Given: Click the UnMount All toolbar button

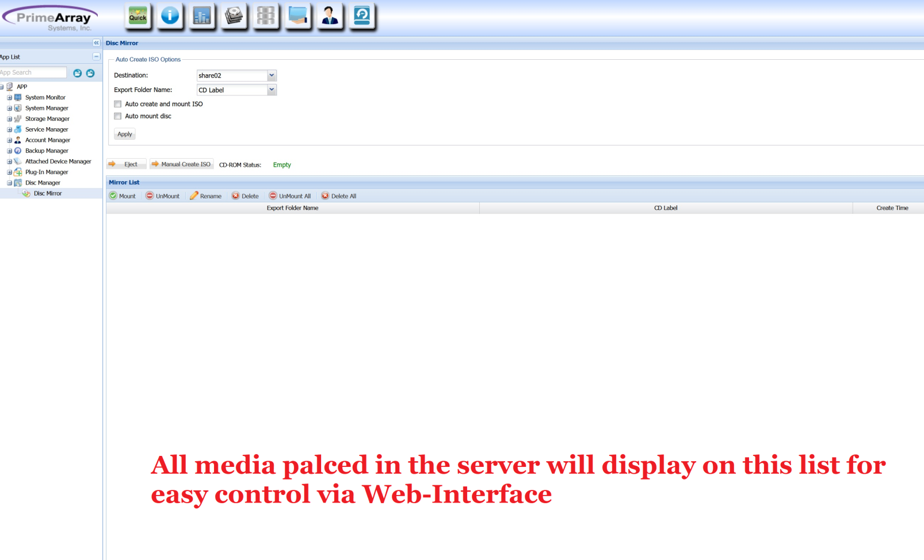Looking at the screenshot, I should [290, 196].
